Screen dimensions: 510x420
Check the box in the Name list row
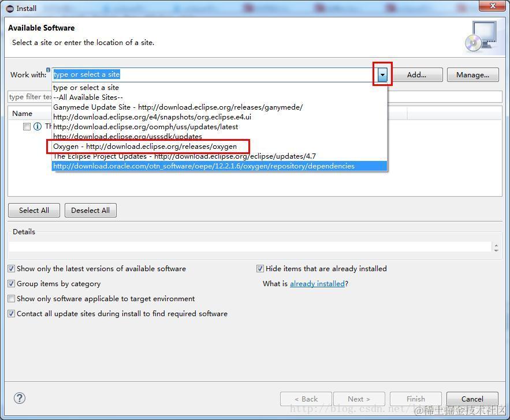pos(27,126)
